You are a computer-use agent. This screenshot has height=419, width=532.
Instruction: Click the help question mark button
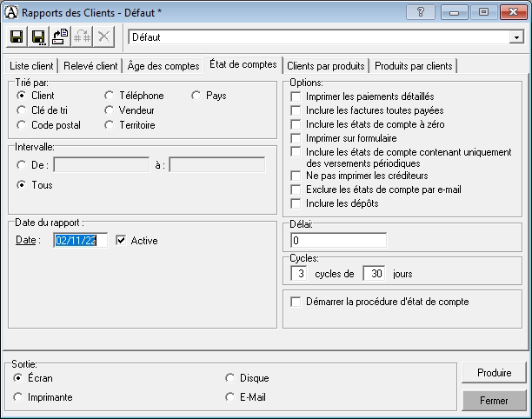click(421, 11)
